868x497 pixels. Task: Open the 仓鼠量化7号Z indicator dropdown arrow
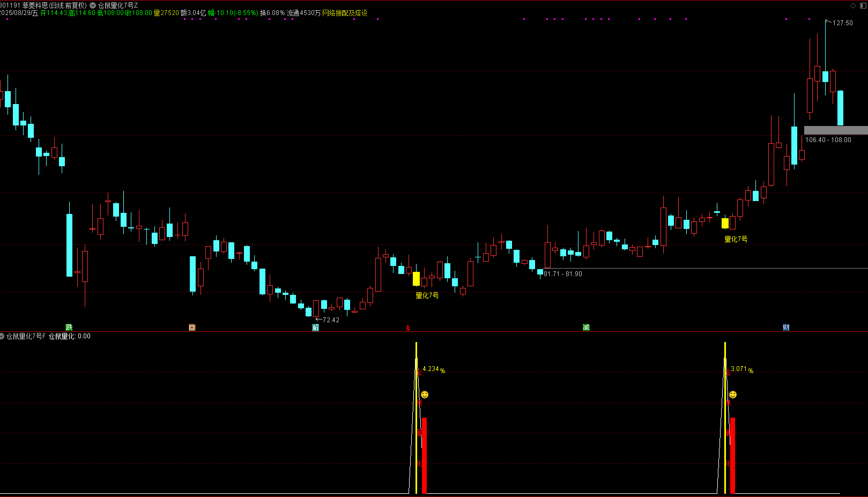pos(93,5)
